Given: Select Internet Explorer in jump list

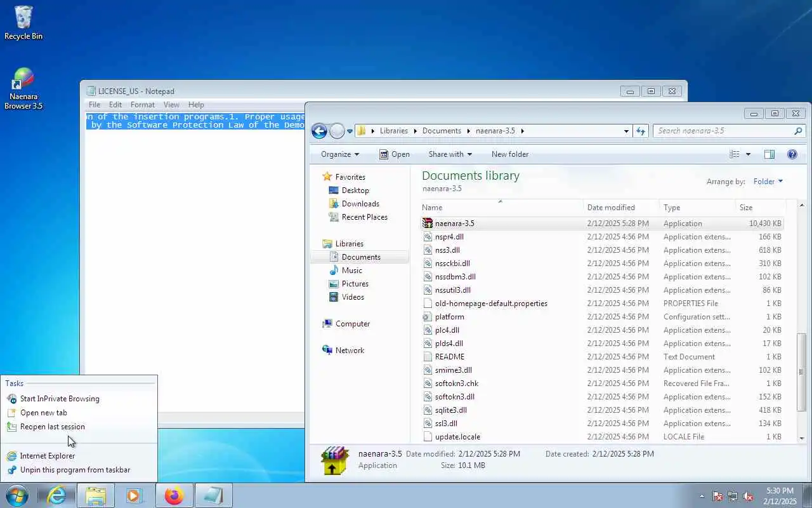Looking at the screenshot, I should tap(79, 456).
